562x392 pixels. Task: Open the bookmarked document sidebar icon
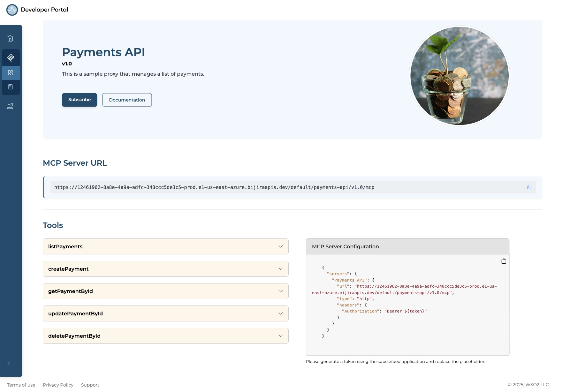coord(11,87)
